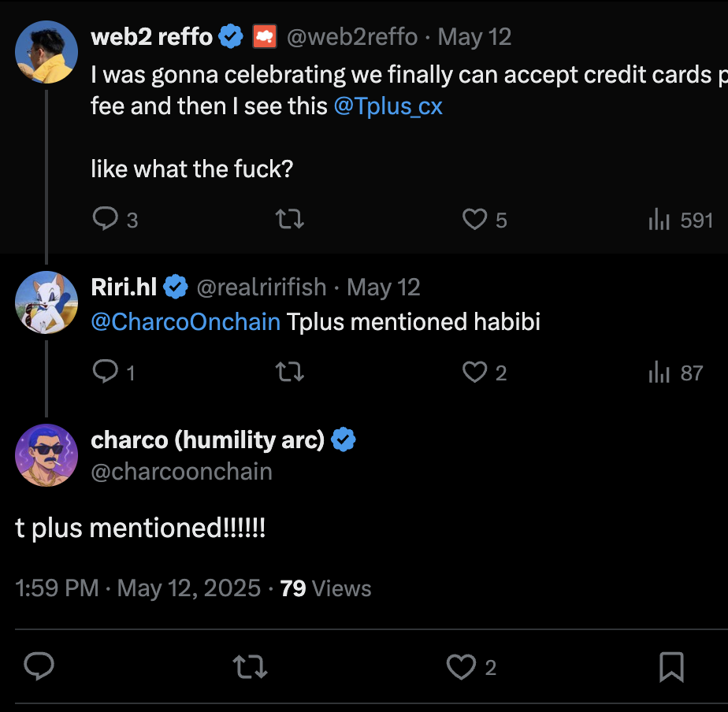Reply to charco's main tweet

[39, 668]
